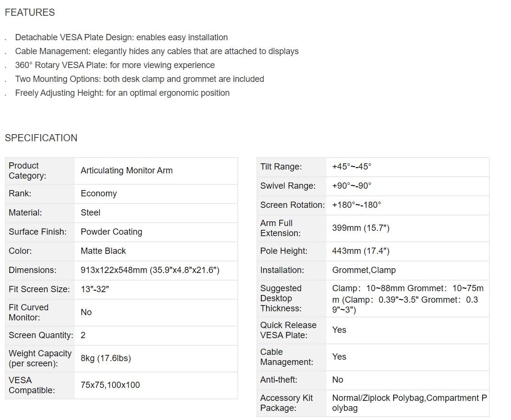Viewport: 511px width, 420px height.
Task: Click the Material Steel cell
Action: click(156, 213)
